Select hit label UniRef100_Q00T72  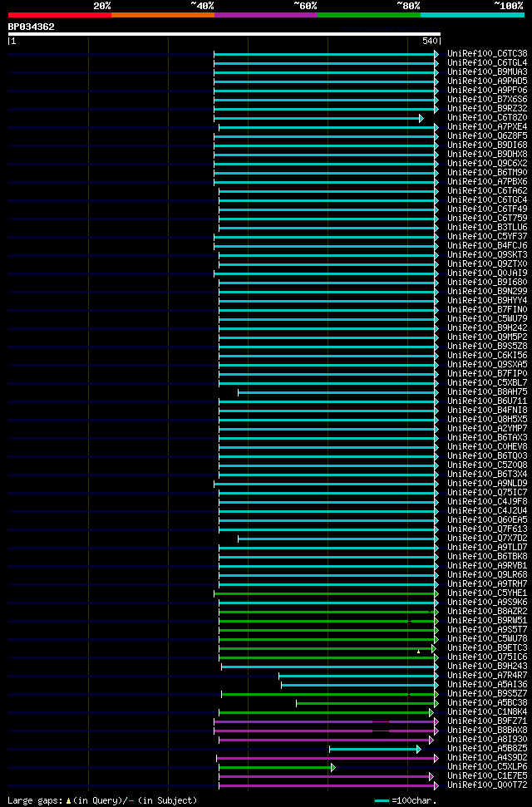tap(487, 786)
